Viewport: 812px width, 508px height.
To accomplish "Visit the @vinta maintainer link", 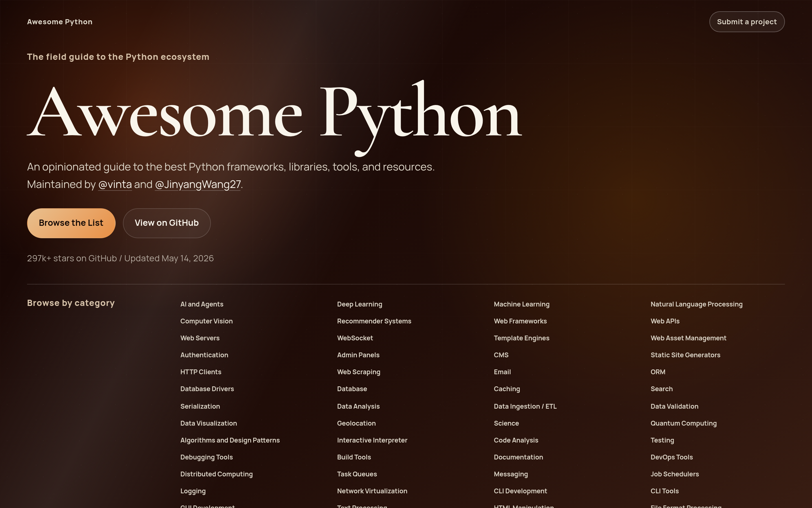I will click(x=115, y=185).
